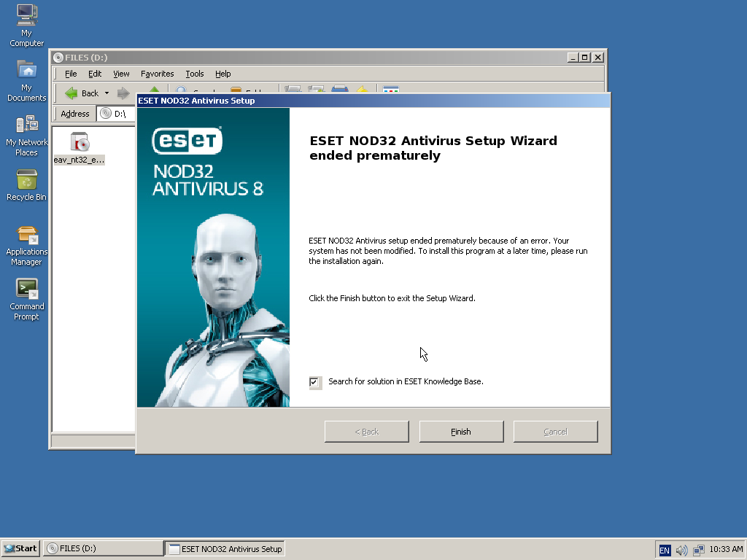This screenshot has width=747, height=560.
Task: Click Finish to exit Setup Wizard
Action: point(461,432)
